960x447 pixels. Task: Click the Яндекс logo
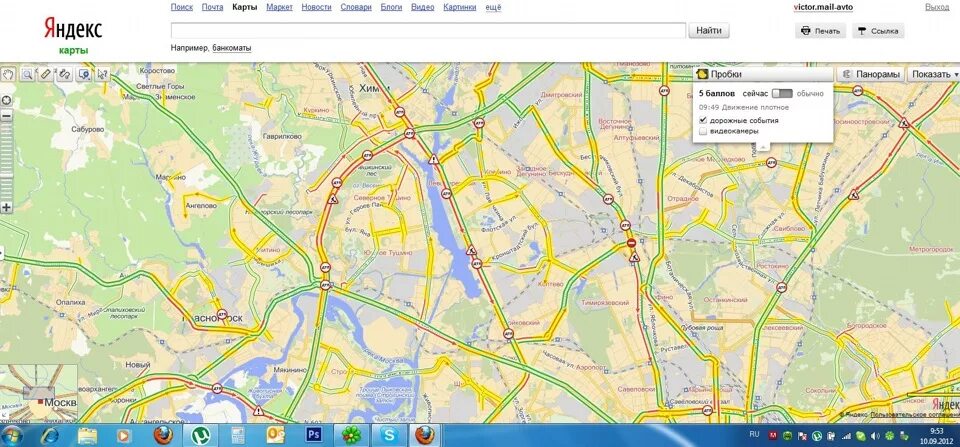(73, 29)
